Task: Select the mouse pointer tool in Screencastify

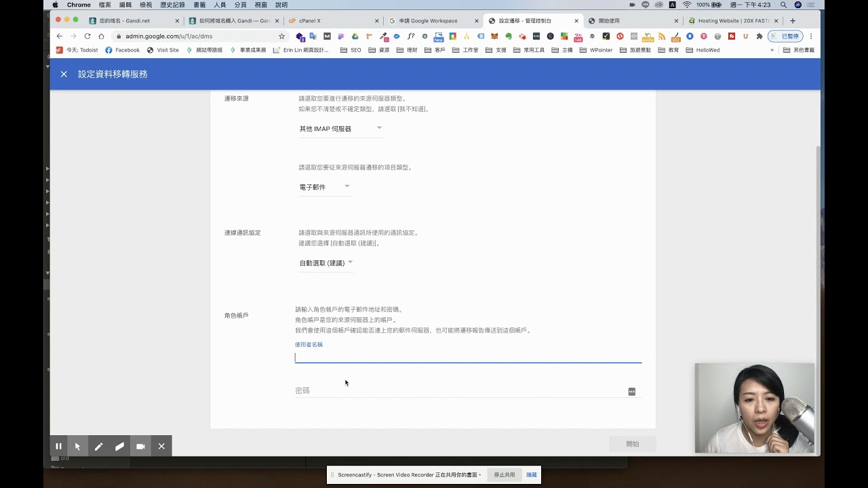Action: [77, 446]
